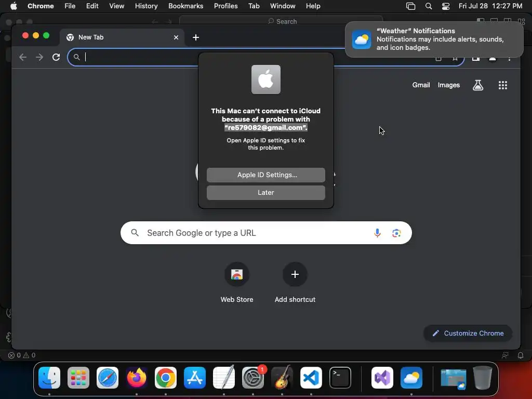This screenshot has height=399, width=532.
Task: Open System Settings from the Dock
Action: [253, 377]
